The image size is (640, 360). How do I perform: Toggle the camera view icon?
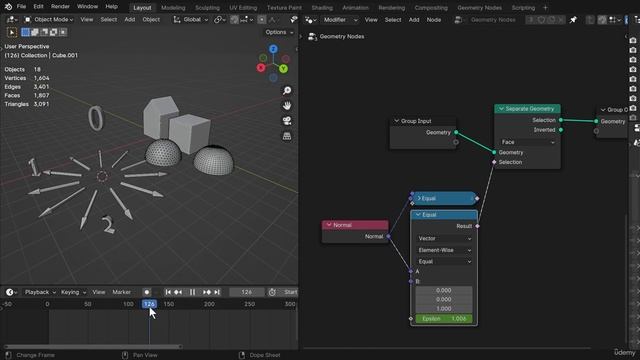287,121
